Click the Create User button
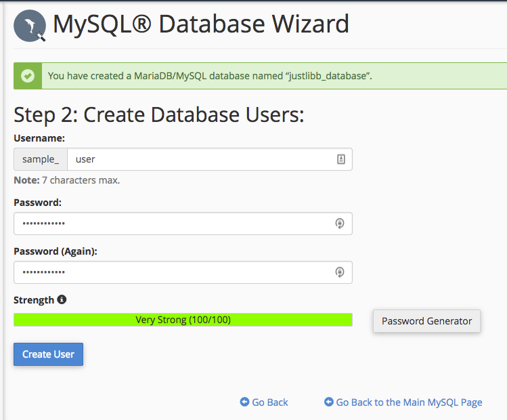 tap(48, 354)
